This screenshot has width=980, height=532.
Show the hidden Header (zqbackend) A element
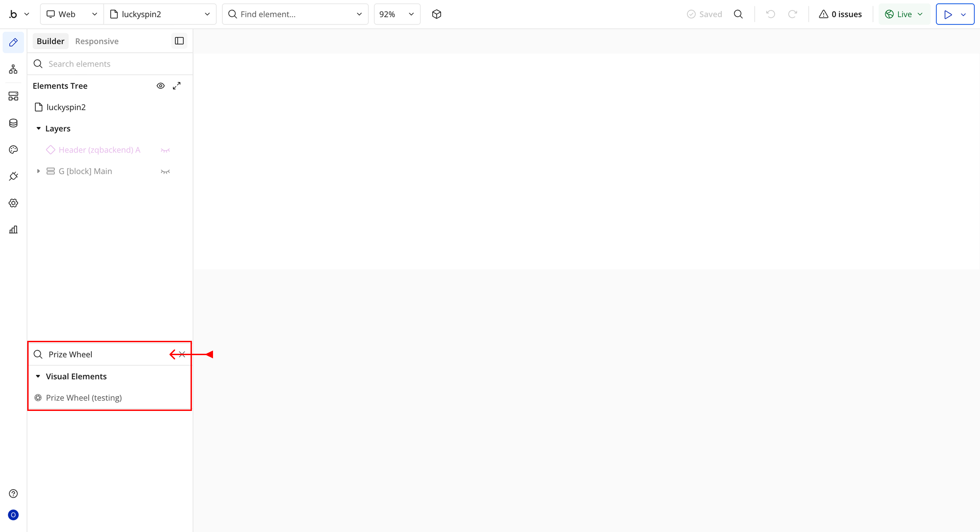click(x=165, y=150)
